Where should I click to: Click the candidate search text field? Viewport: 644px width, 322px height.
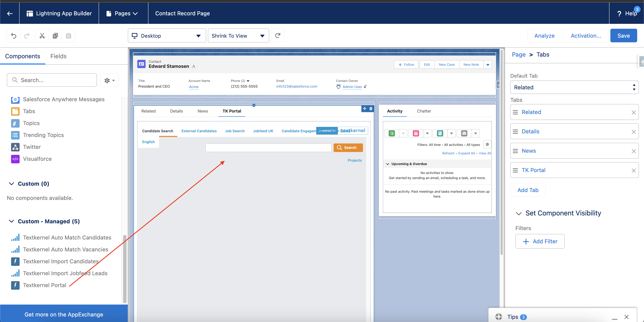point(268,148)
